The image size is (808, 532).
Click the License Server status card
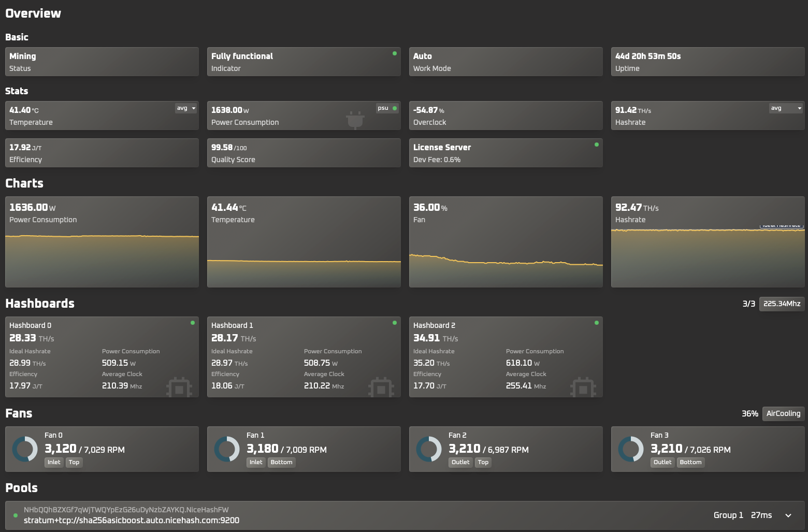pyautogui.click(x=506, y=153)
